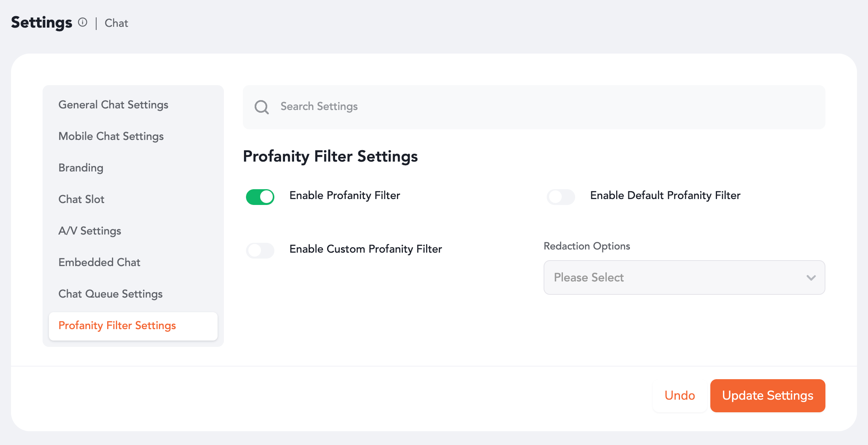Enable the Default Profanity Filter switch
The width and height of the screenshot is (868, 445).
click(561, 197)
